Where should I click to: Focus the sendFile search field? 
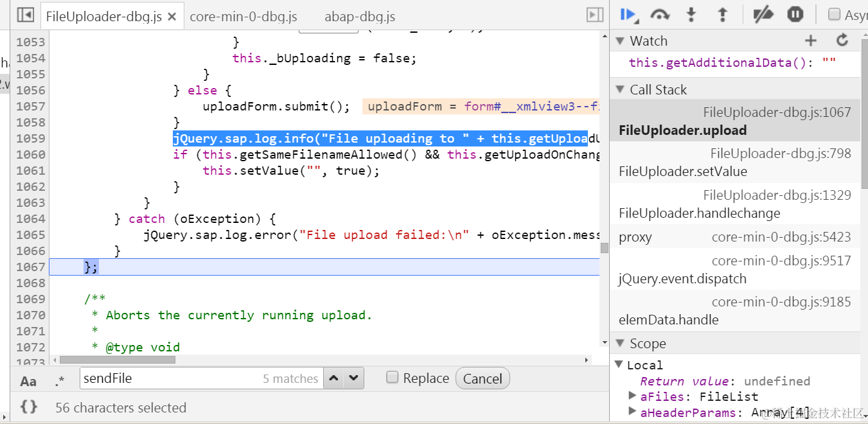tap(200, 378)
